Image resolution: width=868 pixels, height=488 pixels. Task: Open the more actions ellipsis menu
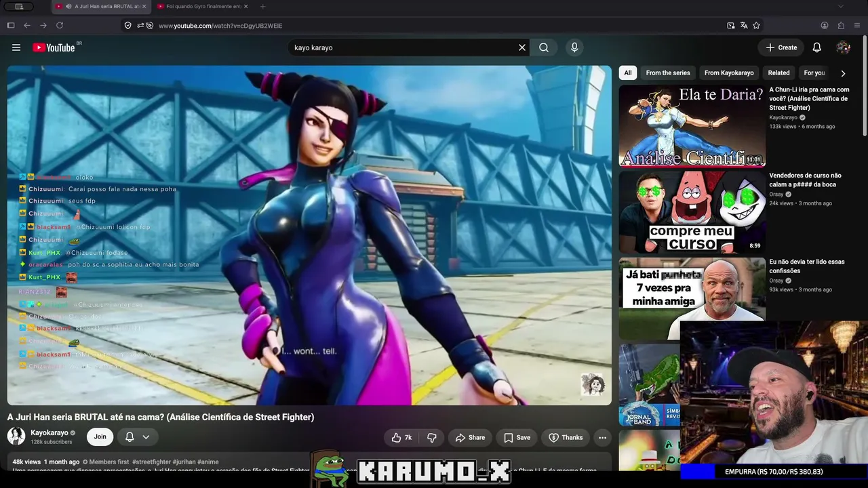click(x=602, y=437)
